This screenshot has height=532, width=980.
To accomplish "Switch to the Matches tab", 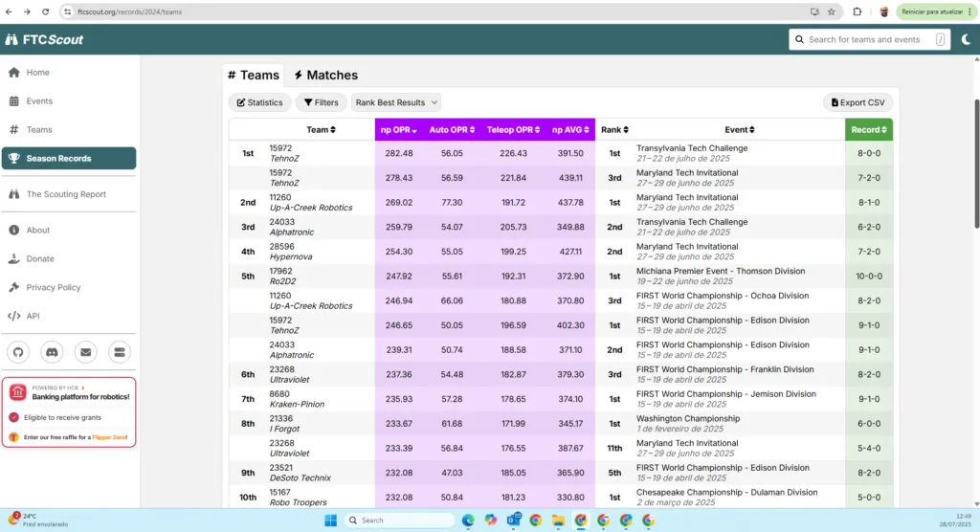I will point(326,75).
